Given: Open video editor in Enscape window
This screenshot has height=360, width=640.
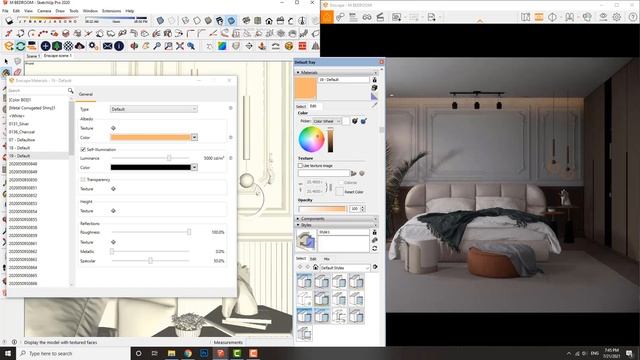Looking at the screenshot, I should coord(380,17).
